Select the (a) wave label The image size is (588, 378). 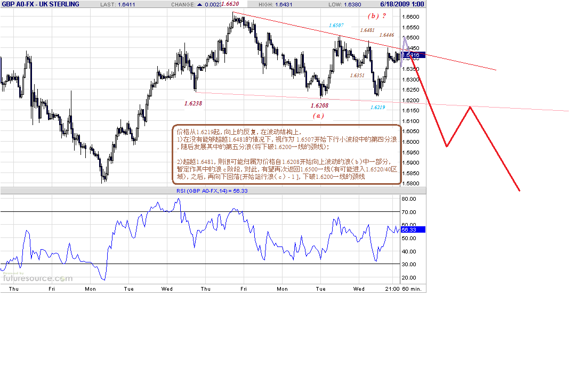pos(318,116)
